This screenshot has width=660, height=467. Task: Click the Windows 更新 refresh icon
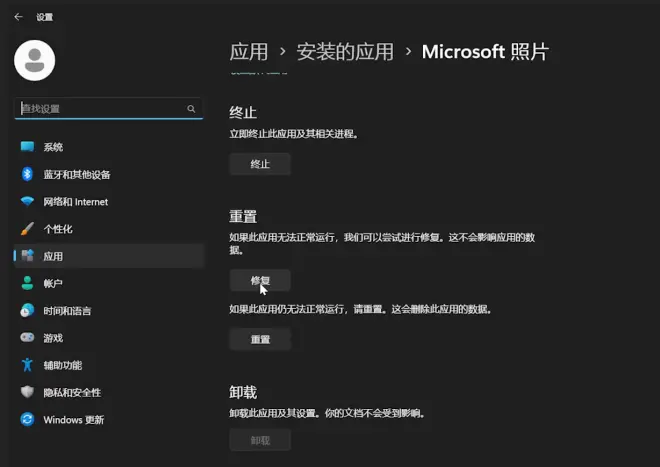click(x=27, y=419)
